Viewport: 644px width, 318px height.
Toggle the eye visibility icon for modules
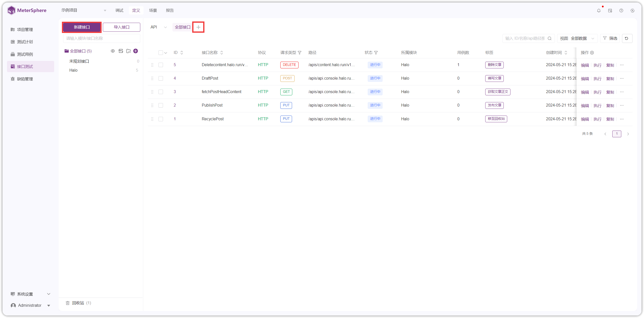[x=113, y=51]
